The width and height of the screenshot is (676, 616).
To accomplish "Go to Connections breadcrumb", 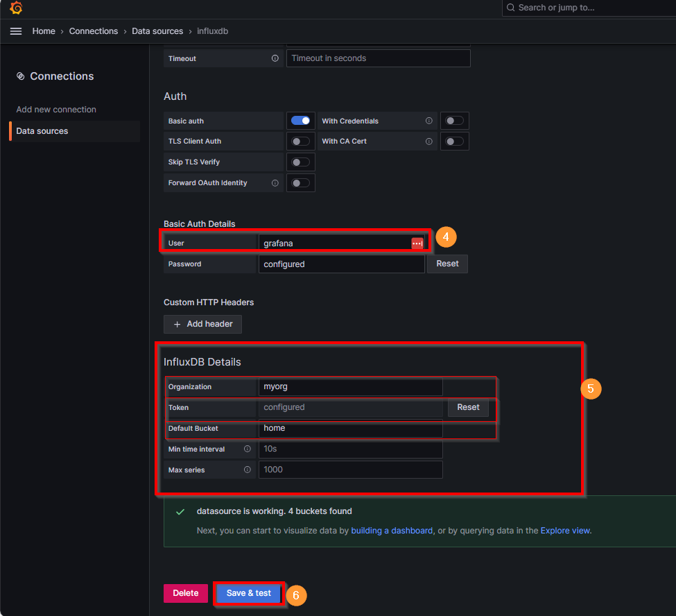I will [x=94, y=31].
